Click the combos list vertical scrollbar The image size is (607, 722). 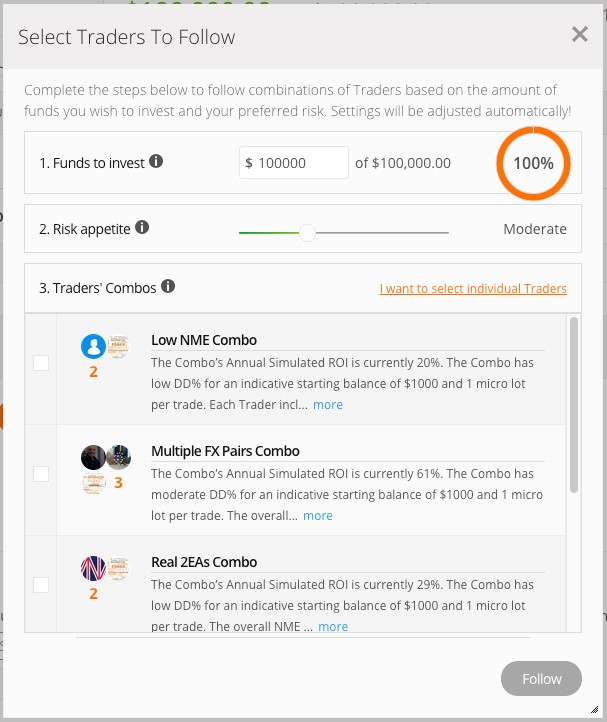pos(574,405)
